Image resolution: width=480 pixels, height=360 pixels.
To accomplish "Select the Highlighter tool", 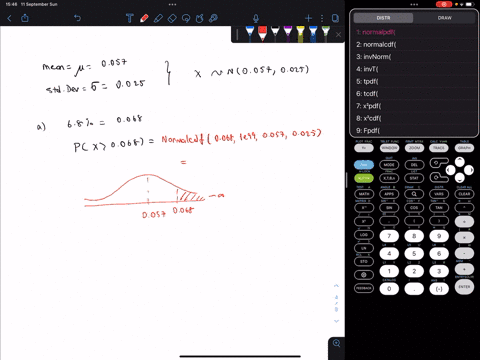I will (158, 18).
